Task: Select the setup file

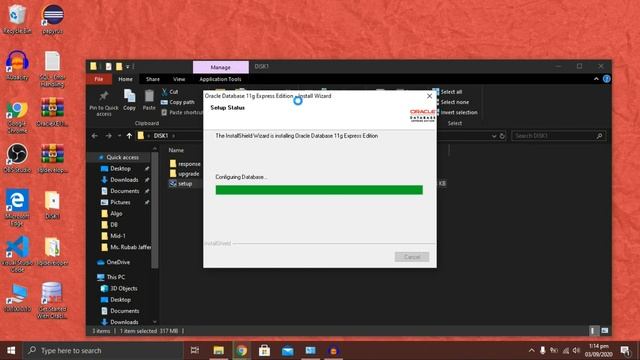Action: tap(181, 184)
